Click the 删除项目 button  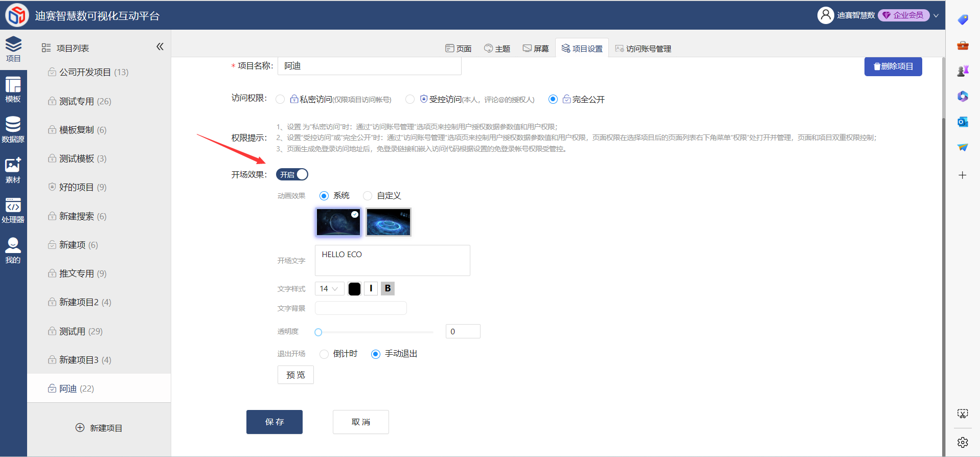pos(893,66)
